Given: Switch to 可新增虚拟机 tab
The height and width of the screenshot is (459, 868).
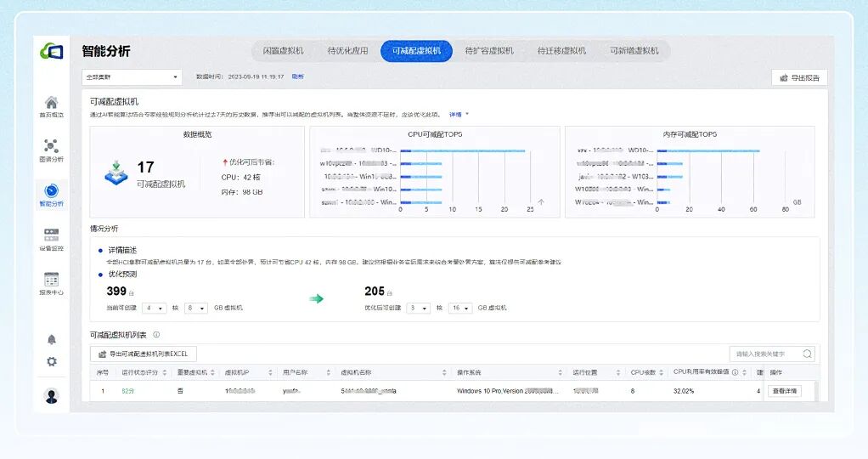Looking at the screenshot, I should pos(634,51).
